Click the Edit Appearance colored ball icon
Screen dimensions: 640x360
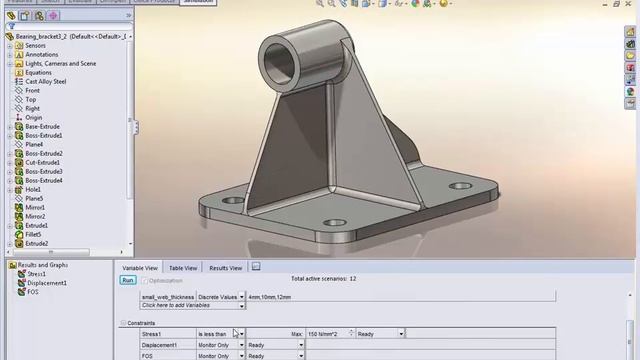pos(415,3)
